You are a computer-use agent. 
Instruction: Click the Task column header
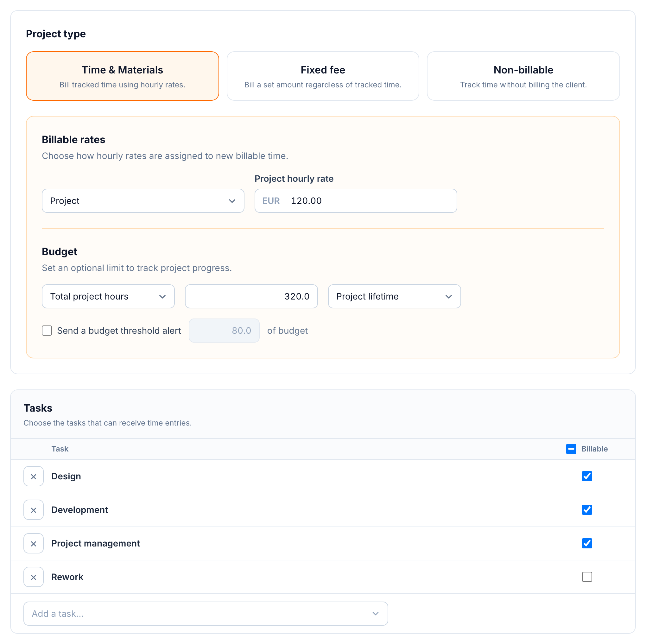pyautogui.click(x=60, y=449)
